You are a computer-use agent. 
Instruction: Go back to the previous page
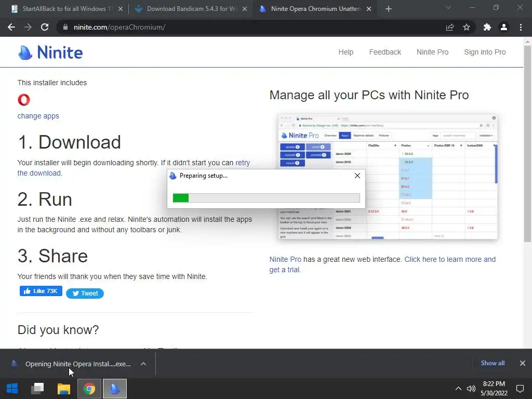click(11, 27)
